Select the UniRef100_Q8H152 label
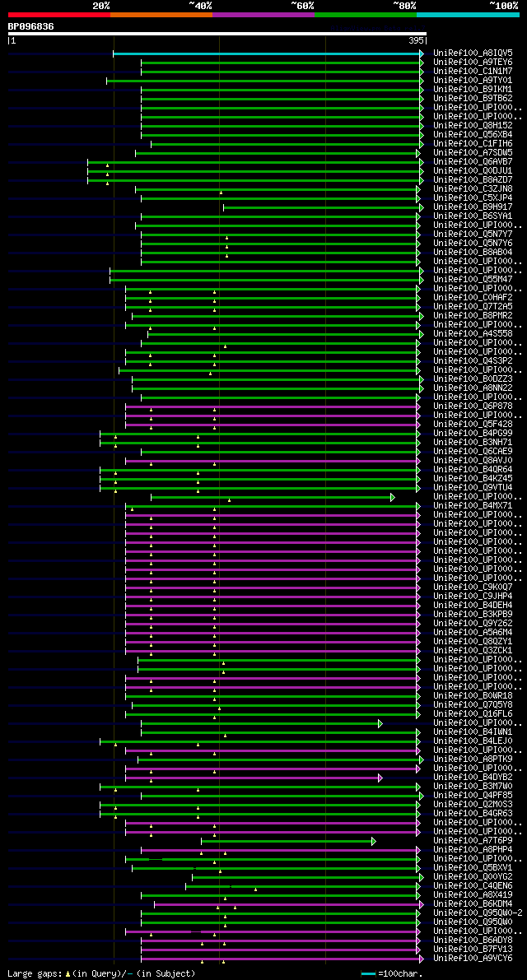This screenshot has height=980, width=527. pyautogui.click(x=473, y=126)
